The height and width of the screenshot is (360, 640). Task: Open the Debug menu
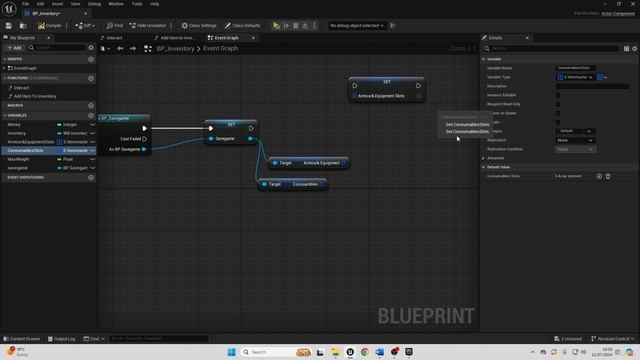tap(94, 4)
